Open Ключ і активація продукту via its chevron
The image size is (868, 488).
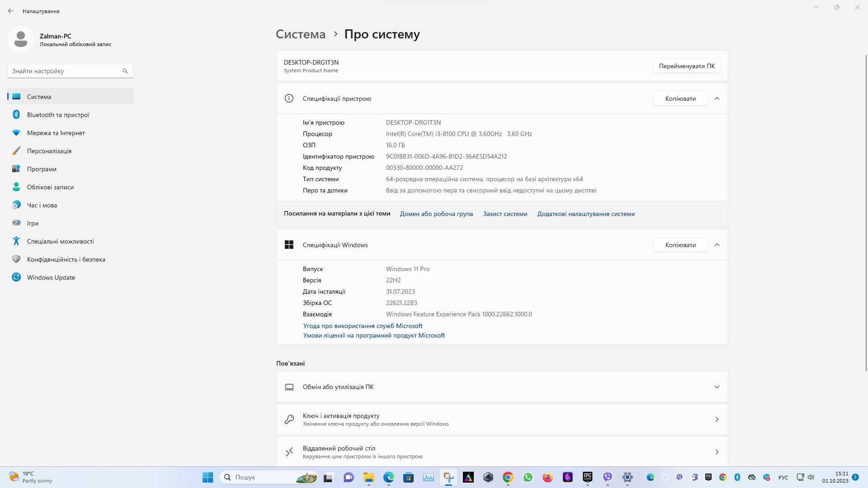tap(717, 419)
